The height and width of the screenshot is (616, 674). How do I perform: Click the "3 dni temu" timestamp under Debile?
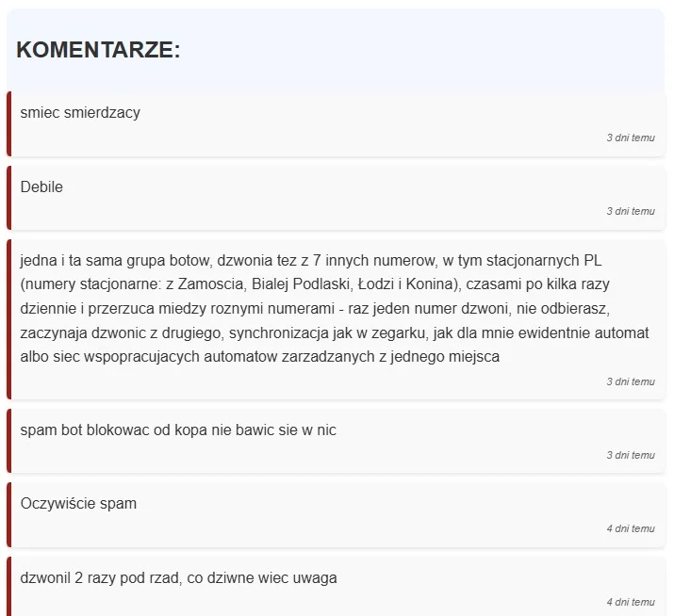(631, 211)
